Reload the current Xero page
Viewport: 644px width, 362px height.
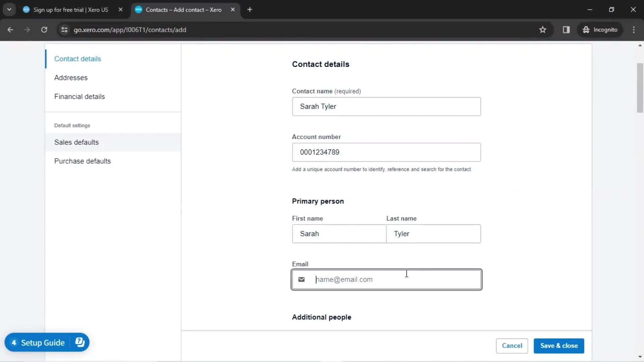(x=44, y=30)
